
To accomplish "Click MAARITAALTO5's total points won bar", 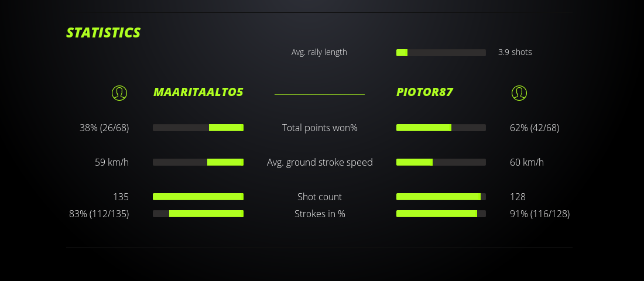I will [x=198, y=128].
